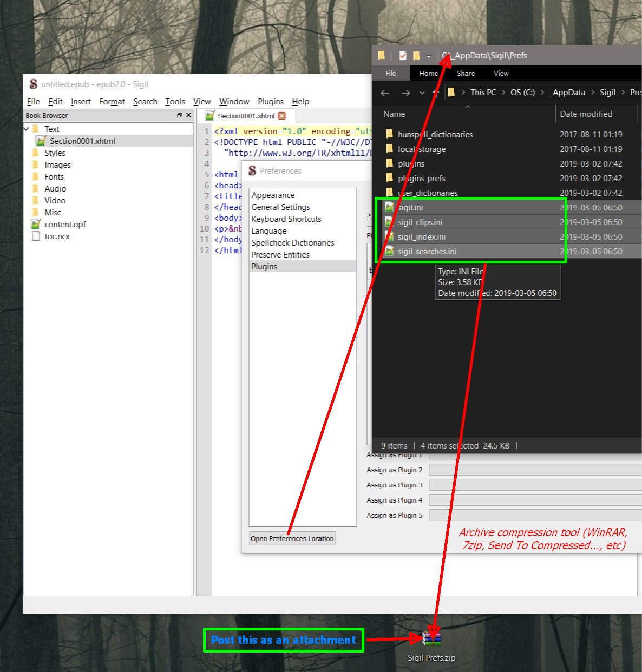Select content.opf in Book Browser
This screenshot has width=642, height=672.
pos(65,224)
